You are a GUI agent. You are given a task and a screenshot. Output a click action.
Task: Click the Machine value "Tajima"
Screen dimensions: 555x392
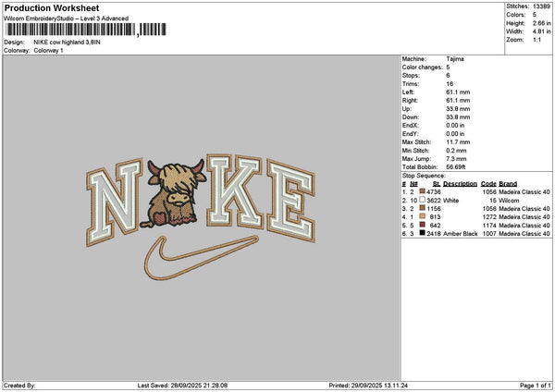click(455, 59)
